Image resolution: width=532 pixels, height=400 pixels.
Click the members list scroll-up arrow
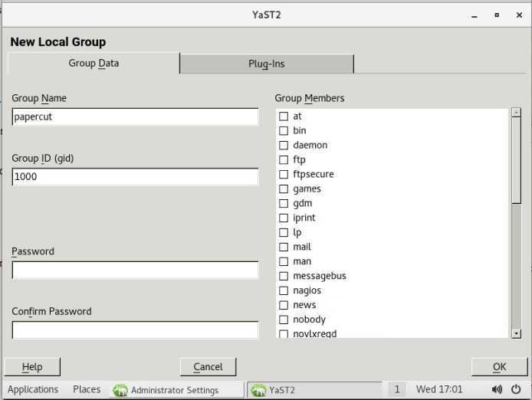pyautogui.click(x=517, y=113)
